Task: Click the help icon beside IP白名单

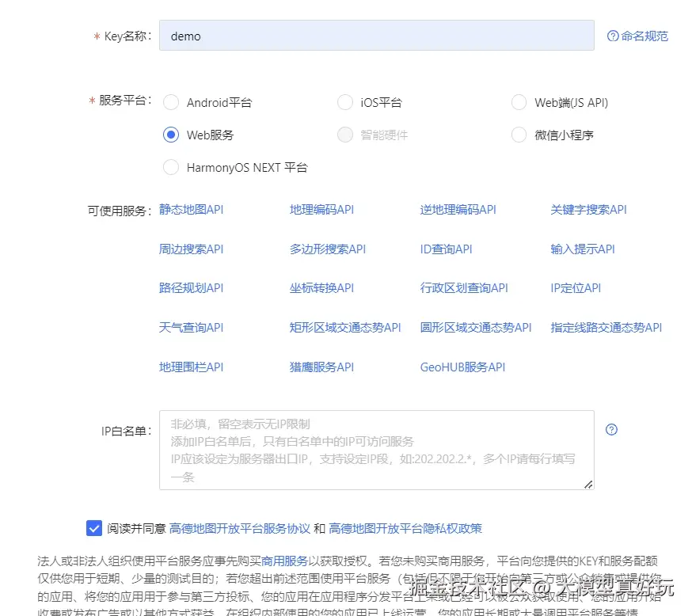Action: 611,429
